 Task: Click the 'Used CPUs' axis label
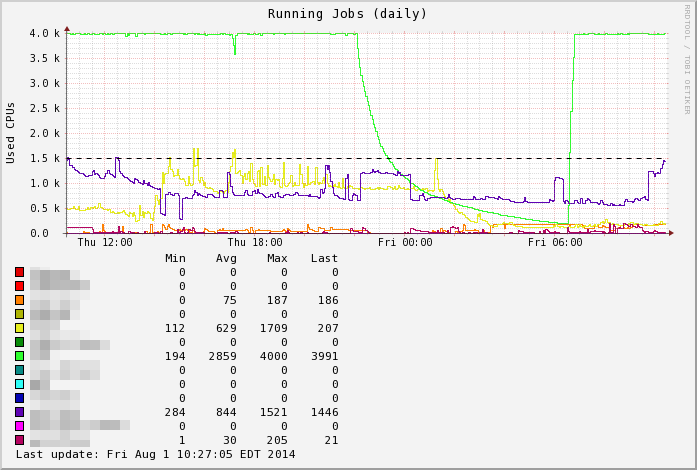[10, 133]
